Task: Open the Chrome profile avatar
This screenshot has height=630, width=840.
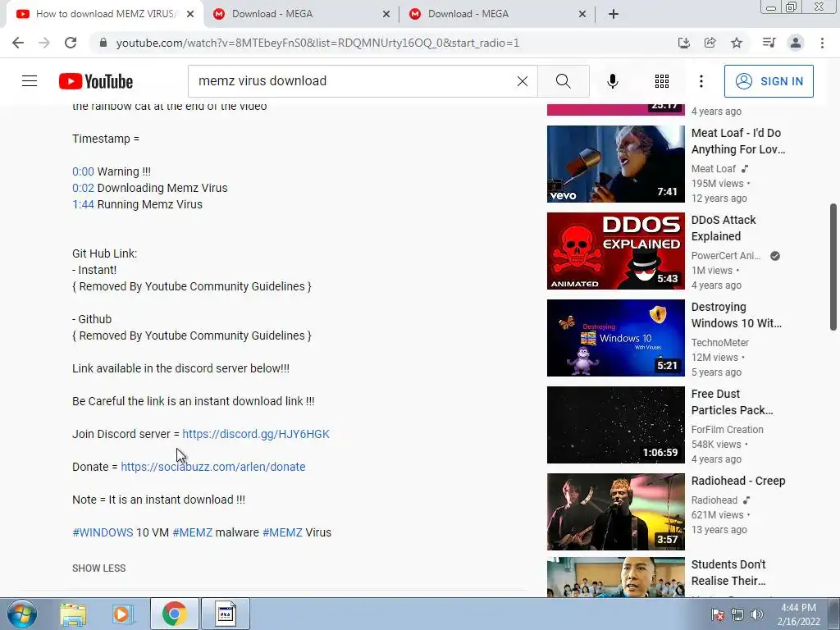Action: 796,43
